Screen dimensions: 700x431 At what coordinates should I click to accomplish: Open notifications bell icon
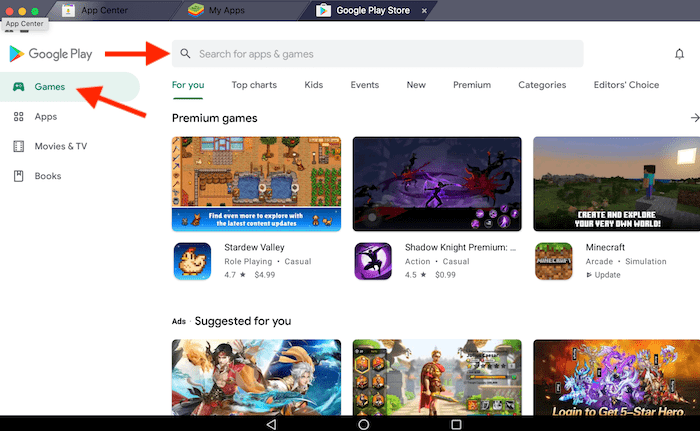coord(679,54)
